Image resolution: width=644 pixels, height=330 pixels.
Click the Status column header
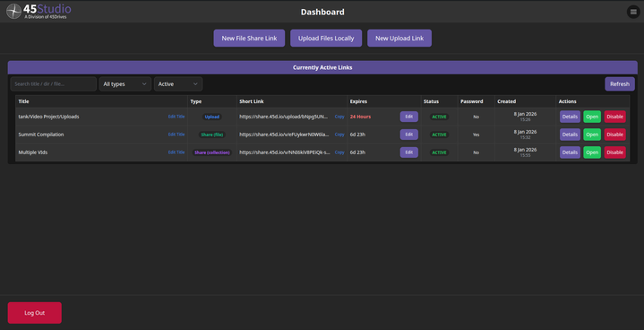click(x=431, y=101)
